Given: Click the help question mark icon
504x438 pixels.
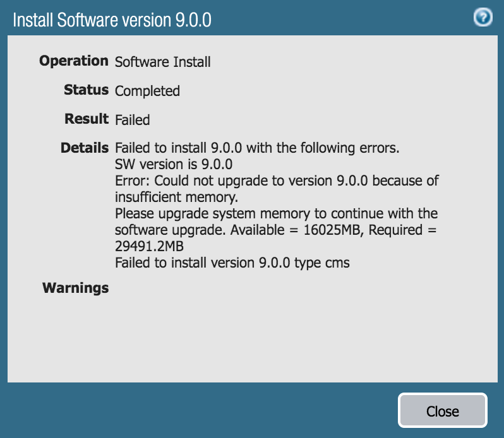Looking at the screenshot, I should [x=483, y=18].
